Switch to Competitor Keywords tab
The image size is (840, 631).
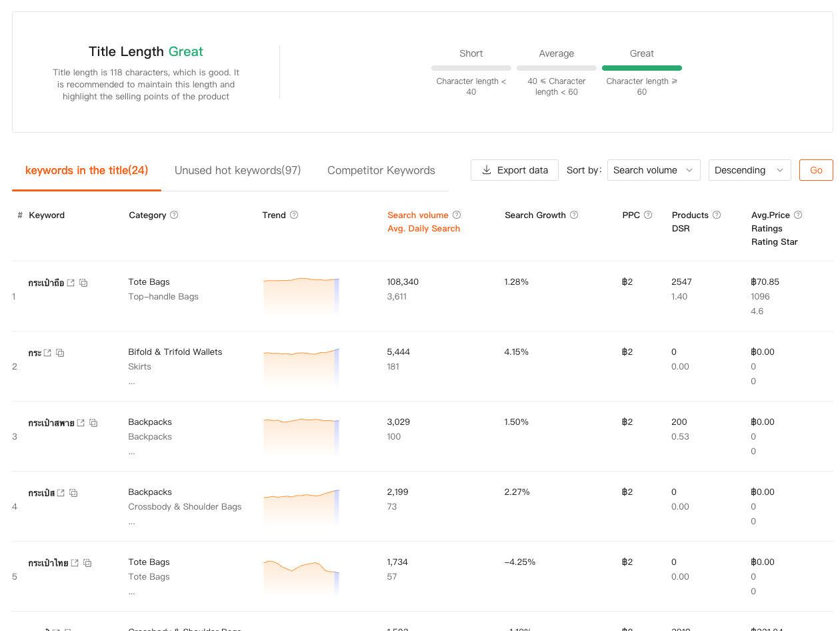[381, 171]
